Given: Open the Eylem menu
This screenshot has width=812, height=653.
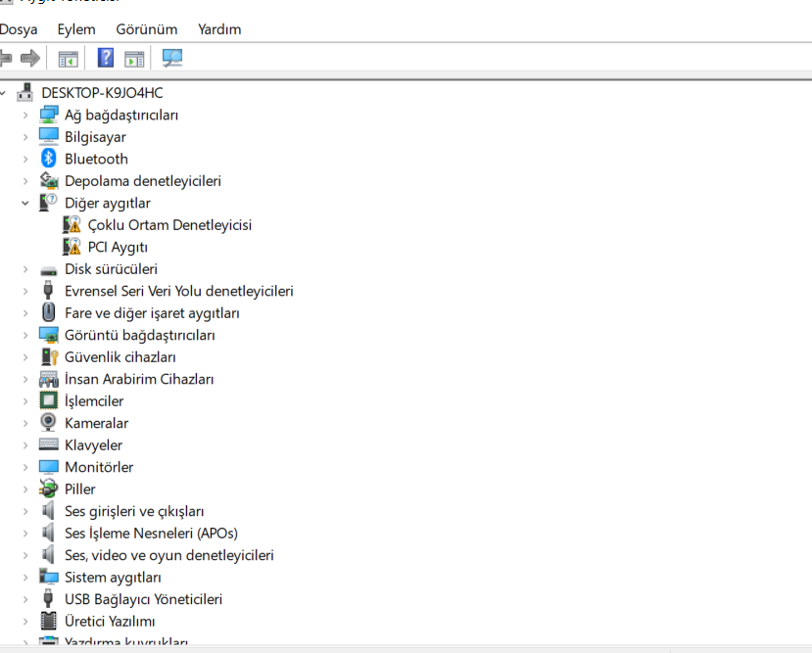Looking at the screenshot, I should point(76,29).
